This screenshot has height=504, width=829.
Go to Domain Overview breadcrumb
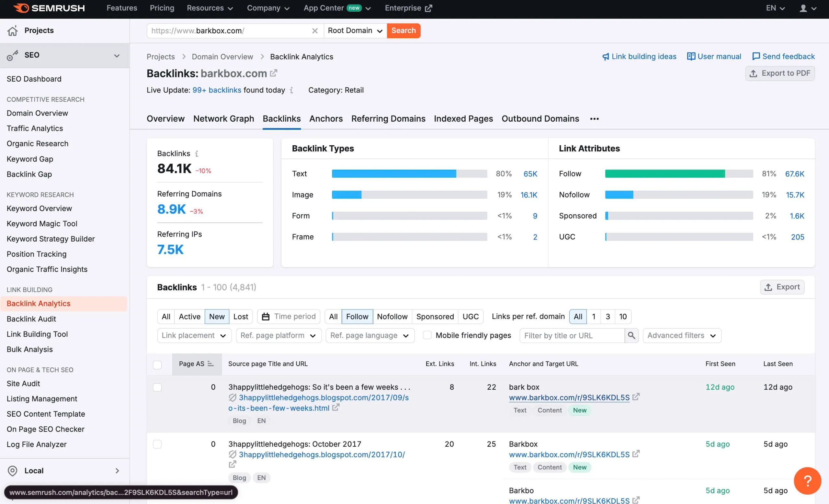click(222, 57)
